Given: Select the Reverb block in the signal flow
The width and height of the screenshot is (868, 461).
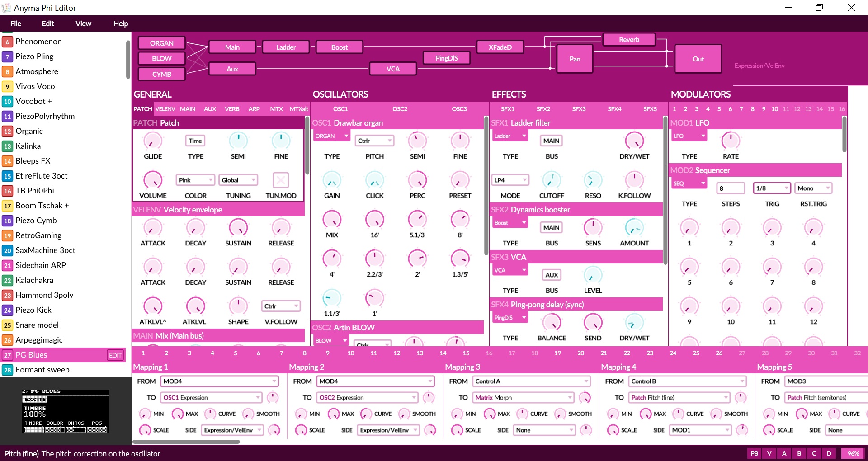Looking at the screenshot, I should coord(629,39).
